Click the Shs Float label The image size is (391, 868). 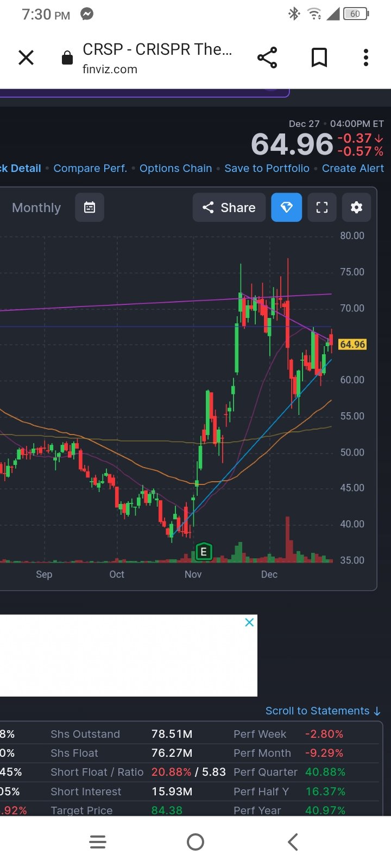point(74,753)
